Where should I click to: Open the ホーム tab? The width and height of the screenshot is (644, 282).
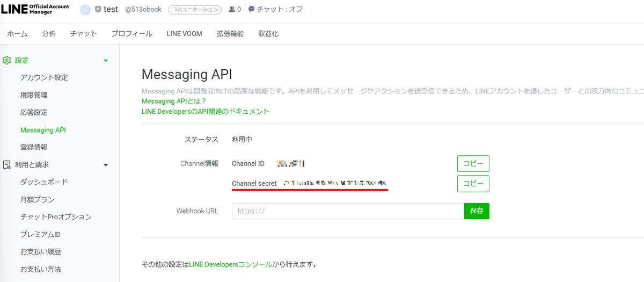17,33
